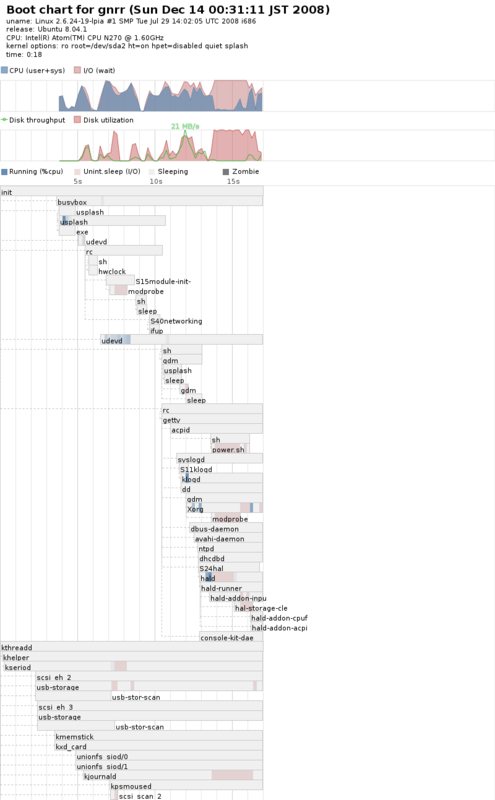The height and width of the screenshot is (800, 495).
Task: Select the kxd_card process bar
Action: (159, 746)
